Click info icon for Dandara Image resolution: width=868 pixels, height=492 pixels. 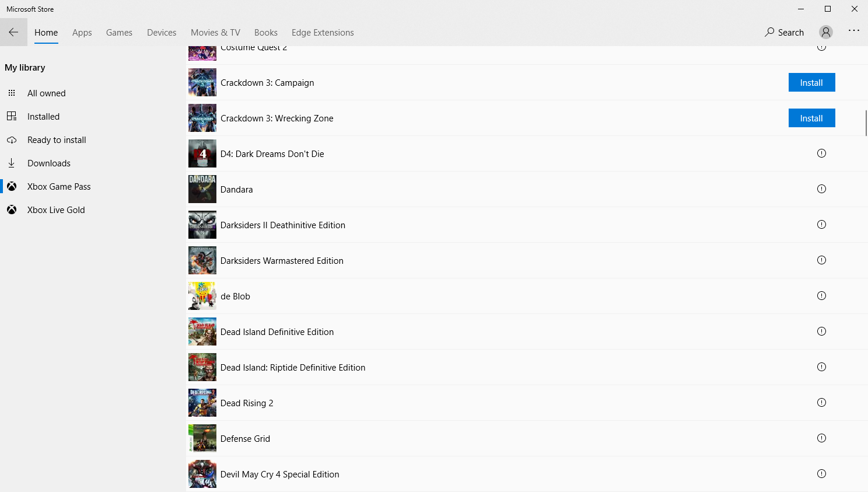(x=821, y=189)
